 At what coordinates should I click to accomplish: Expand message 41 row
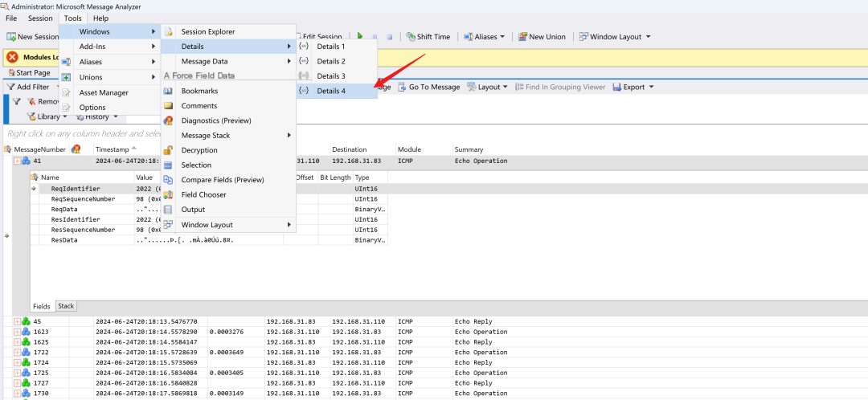pyautogui.click(x=17, y=161)
